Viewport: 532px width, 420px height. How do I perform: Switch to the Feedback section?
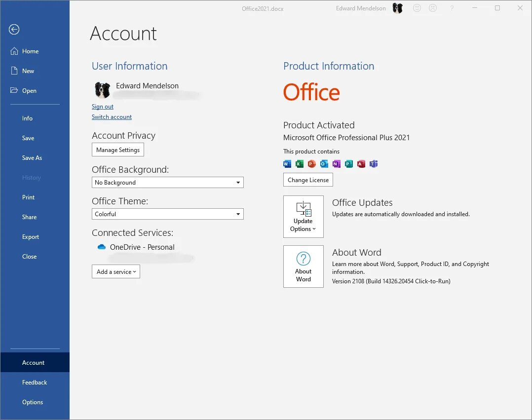(35, 382)
